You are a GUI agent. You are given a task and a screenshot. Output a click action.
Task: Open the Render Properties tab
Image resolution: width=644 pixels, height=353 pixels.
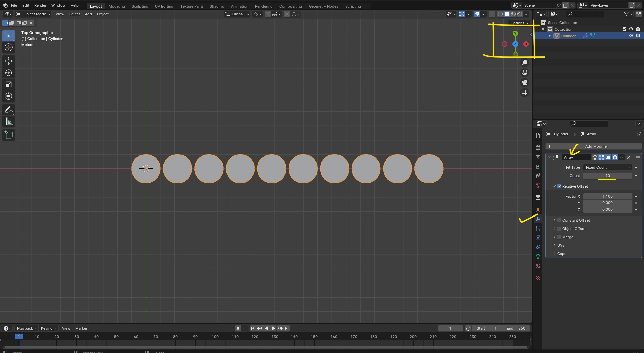[x=538, y=147]
